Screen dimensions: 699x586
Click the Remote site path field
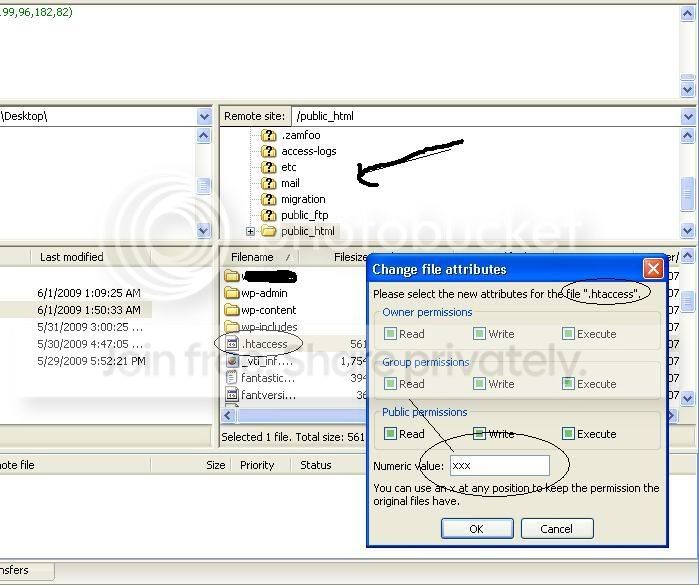pos(486,117)
